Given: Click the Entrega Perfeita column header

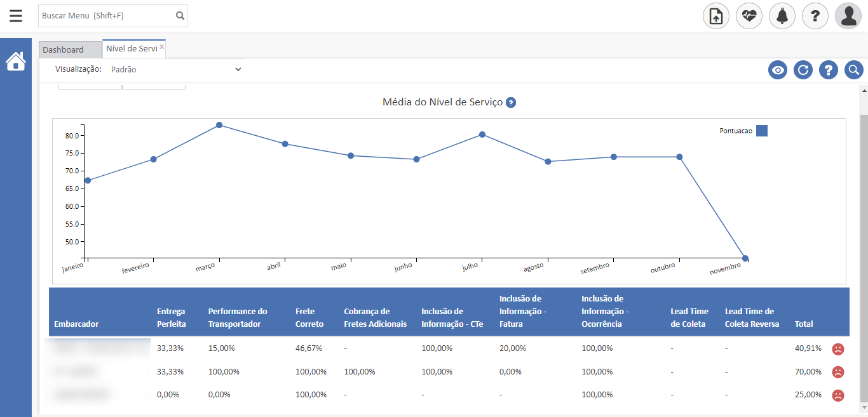Looking at the screenshot, I should [172, 317].
